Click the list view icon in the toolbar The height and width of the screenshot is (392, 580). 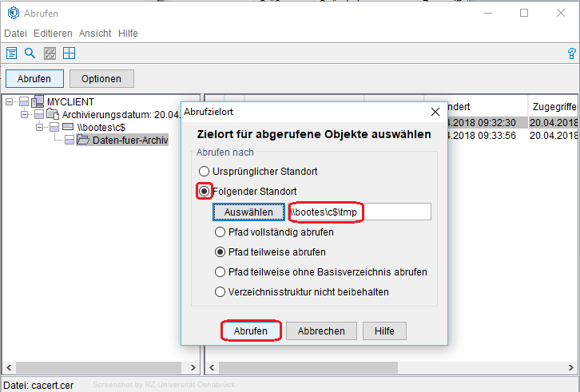(12, 53)
